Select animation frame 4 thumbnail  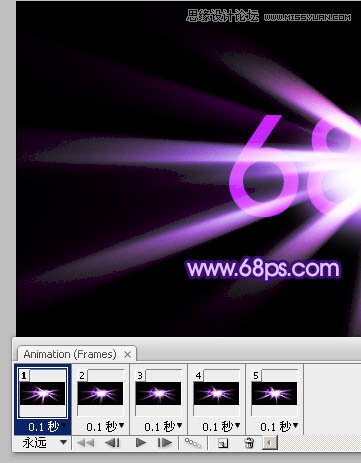tap(216, 393)
